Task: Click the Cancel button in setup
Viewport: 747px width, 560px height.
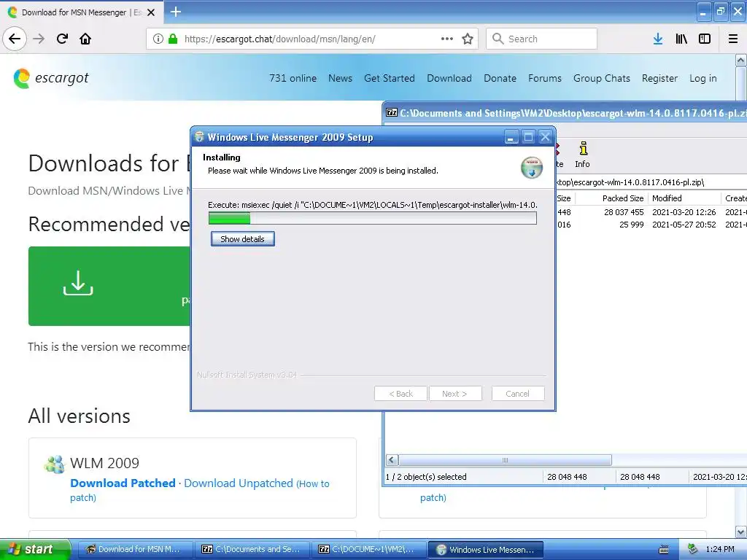Action: pyautogui.click(x=517, y=394)
